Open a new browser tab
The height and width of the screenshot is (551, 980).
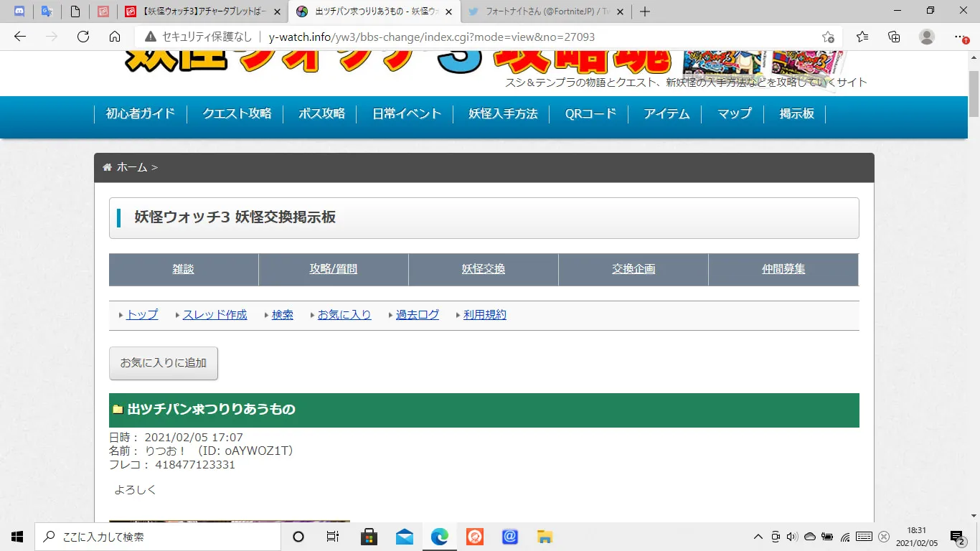644,11
